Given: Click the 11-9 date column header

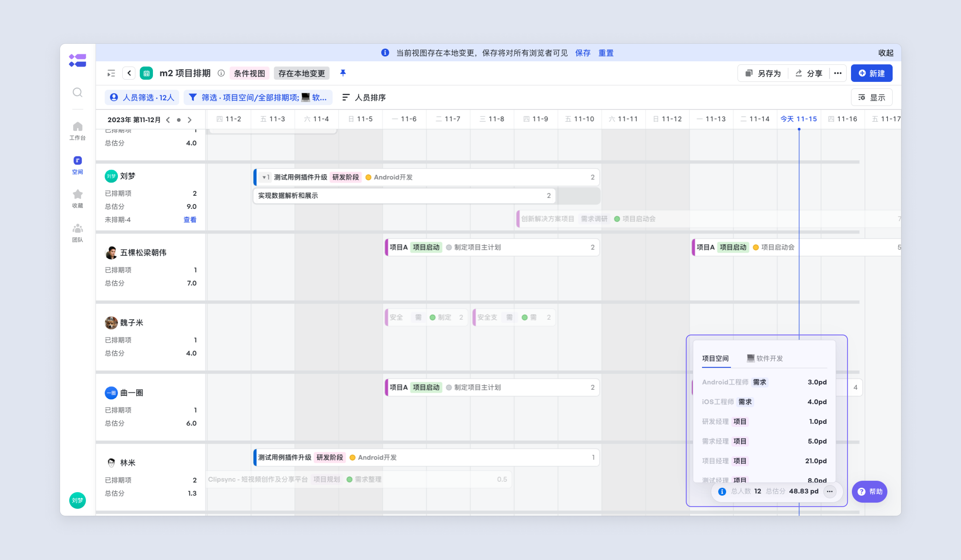Looking at the screenshot, I should coord(536,119).
